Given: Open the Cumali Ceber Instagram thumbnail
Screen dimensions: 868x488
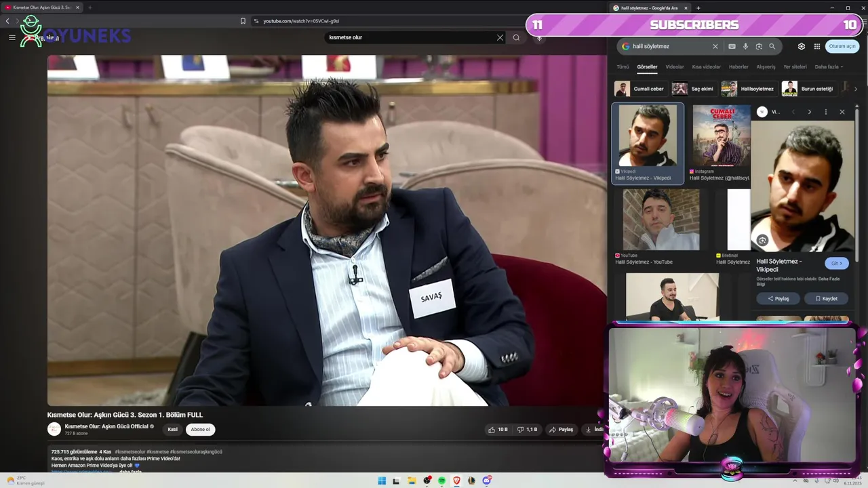Looking at the screenshot, I should click(x=721, y=136).
